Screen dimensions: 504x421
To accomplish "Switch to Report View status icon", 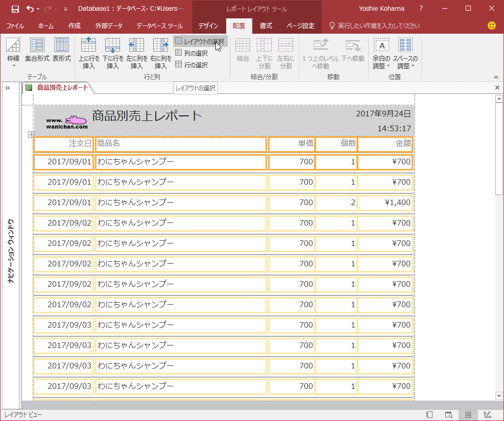I will click(429, 415).
